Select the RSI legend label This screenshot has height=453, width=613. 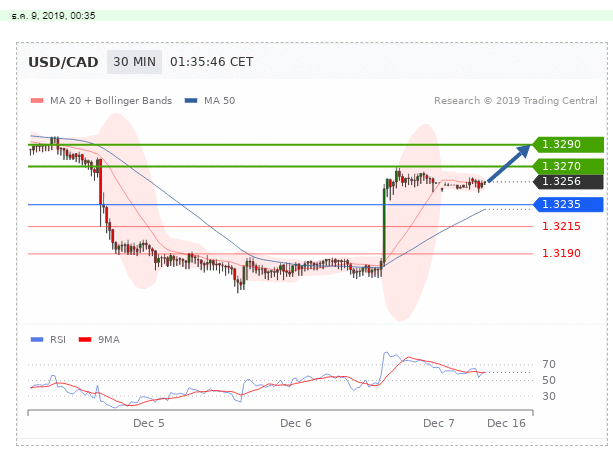pyautogui.click(x=58, y=340)
